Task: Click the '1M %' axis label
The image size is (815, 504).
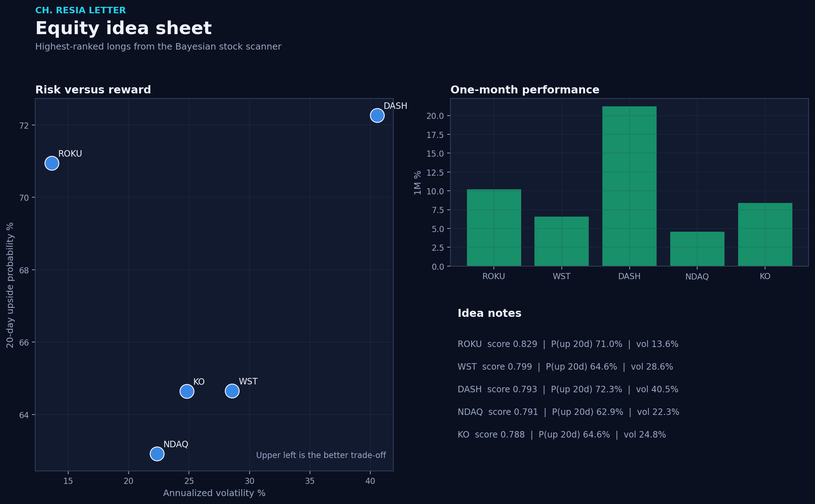Action: [417, 182]
